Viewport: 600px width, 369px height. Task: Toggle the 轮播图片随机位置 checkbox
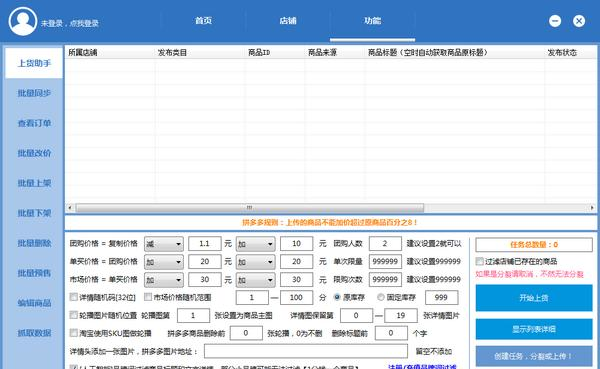tap(73, 315)
